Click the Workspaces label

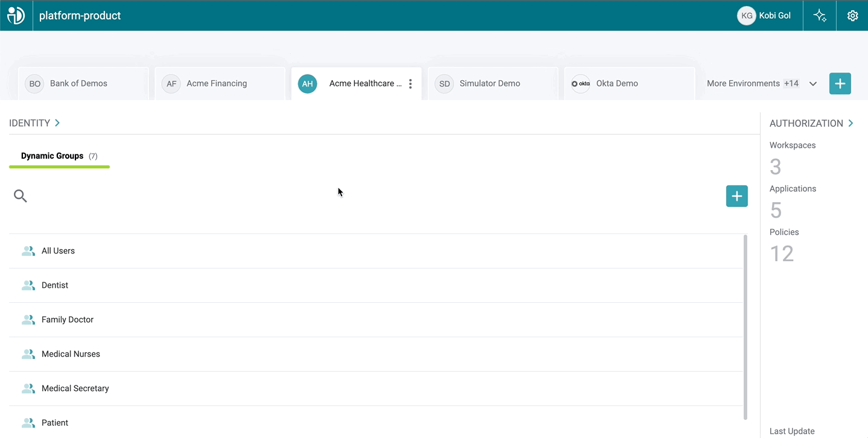point(793,145)
